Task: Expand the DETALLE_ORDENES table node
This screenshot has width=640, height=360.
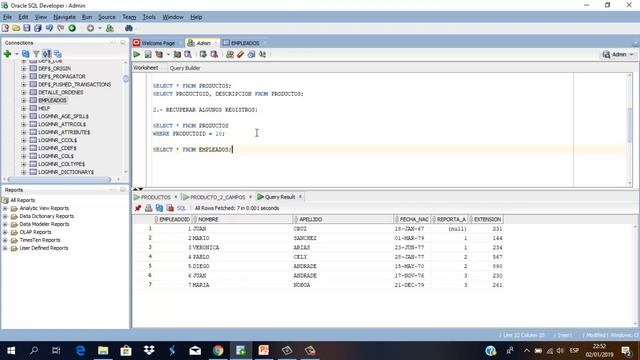Action: [24, 92]
